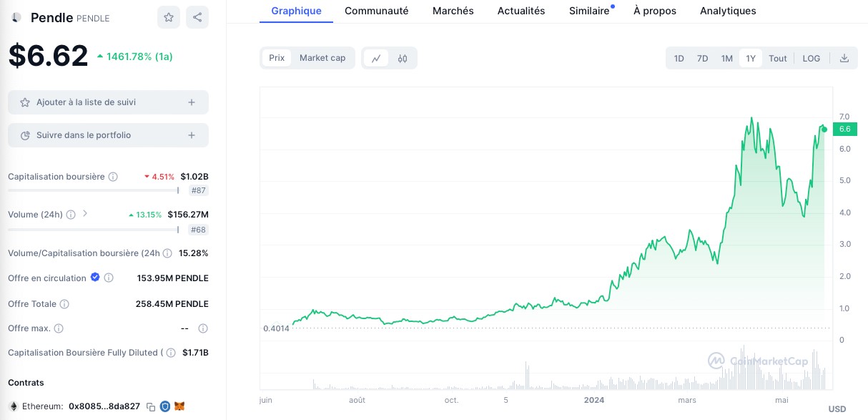This screenshot has width=868, height=420.
Task: Add PENDLE to MetaMask via fox icon
Action: click(x=179, y=406)
